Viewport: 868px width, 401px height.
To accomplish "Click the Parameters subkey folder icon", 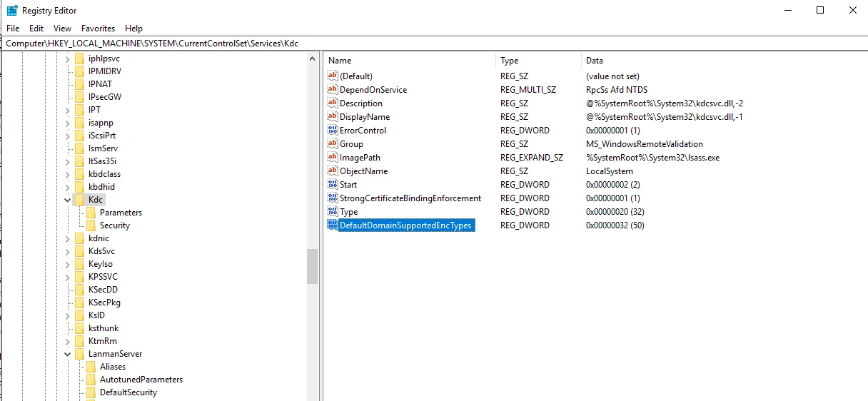I will 91,213.
